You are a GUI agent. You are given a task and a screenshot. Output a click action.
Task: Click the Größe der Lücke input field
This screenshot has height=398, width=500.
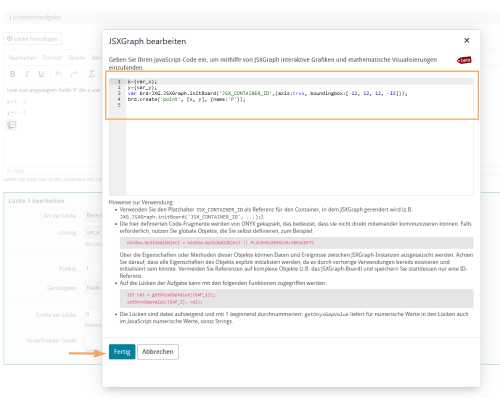tap(93, 315)
